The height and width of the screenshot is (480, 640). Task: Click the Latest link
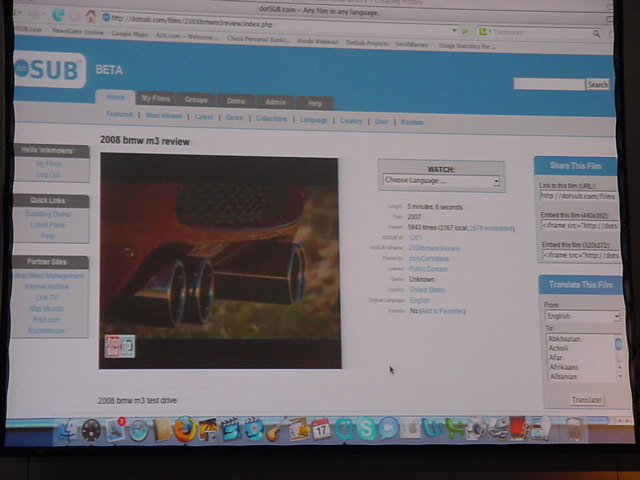point(204,117)
